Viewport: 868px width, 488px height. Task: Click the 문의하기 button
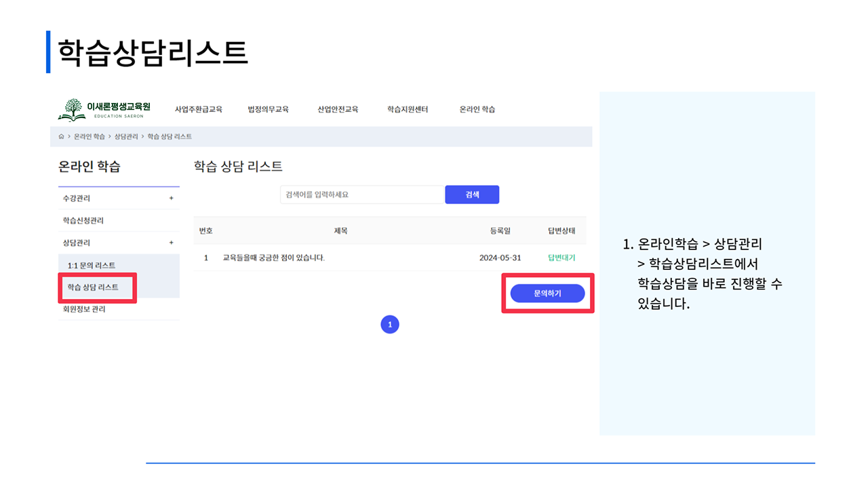547,293
